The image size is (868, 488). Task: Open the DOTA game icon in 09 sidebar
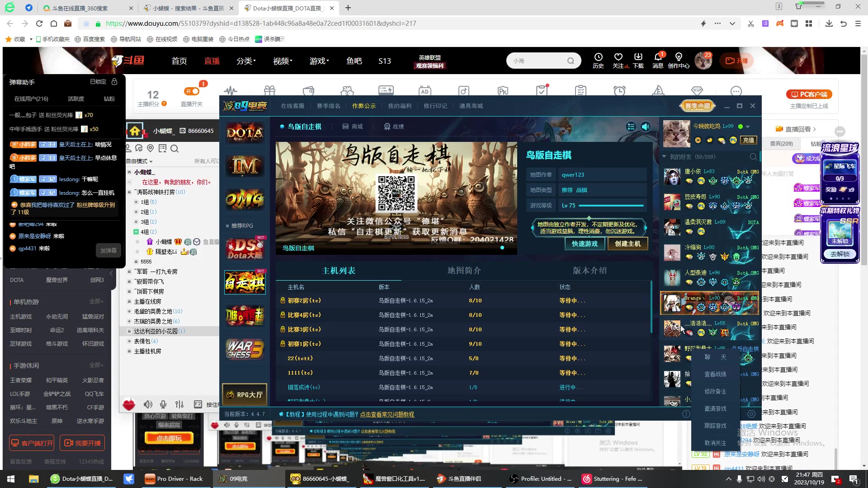coord(245,133)
